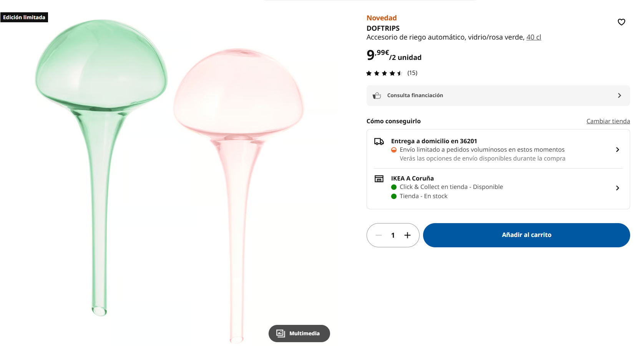Click the quantity number field
Viewport: 644px width, 346px height.
coord(393,235)
